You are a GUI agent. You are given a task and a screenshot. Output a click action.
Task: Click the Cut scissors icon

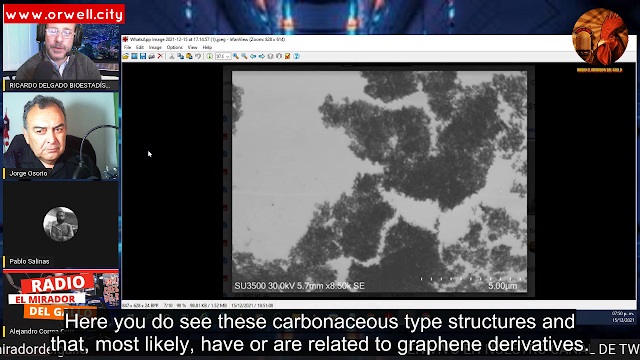[171, 56]
